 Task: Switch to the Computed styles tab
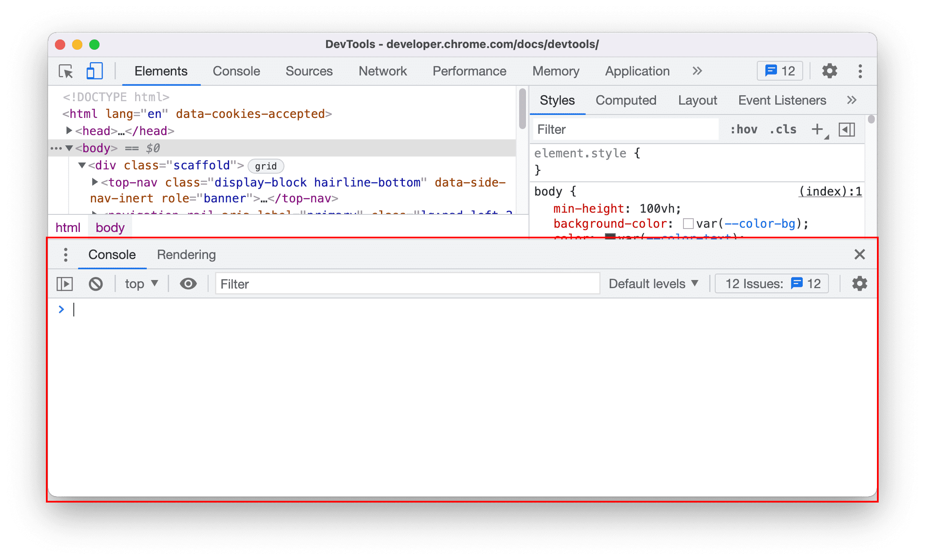pyautogui.click(x=625, y=100)
